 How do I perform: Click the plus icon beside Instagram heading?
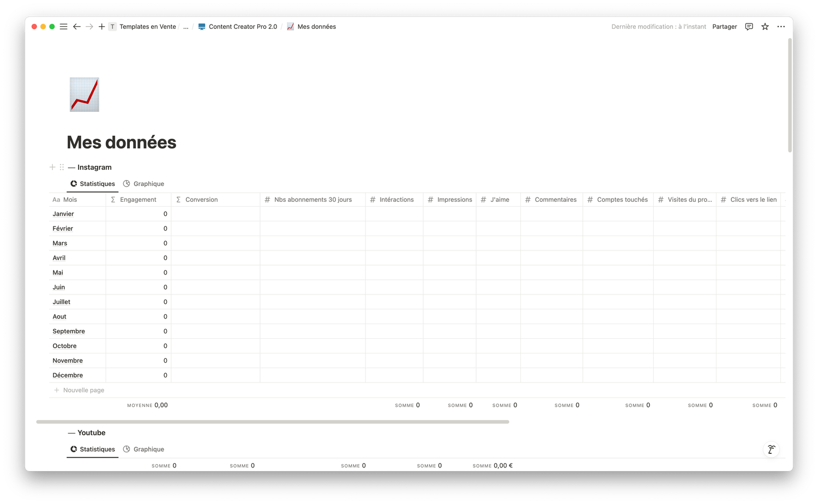pos(52,167)
